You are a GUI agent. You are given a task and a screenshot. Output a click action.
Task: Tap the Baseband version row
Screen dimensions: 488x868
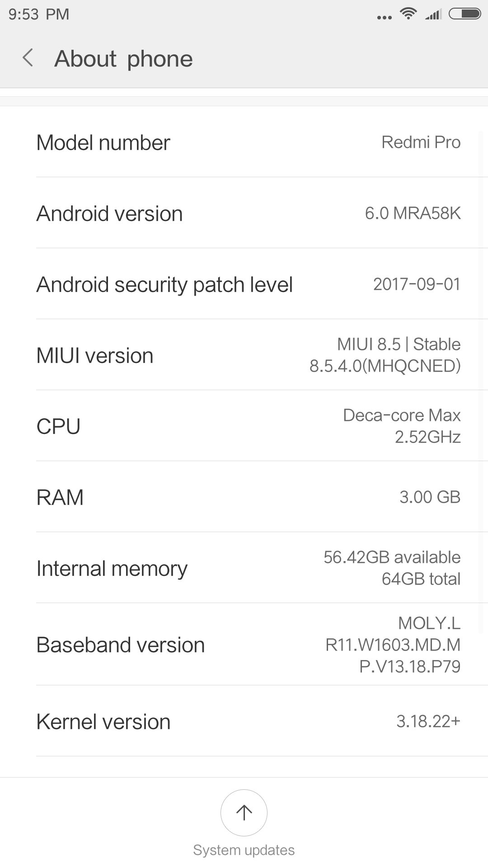pyautogui.click(x=244, y=645)
